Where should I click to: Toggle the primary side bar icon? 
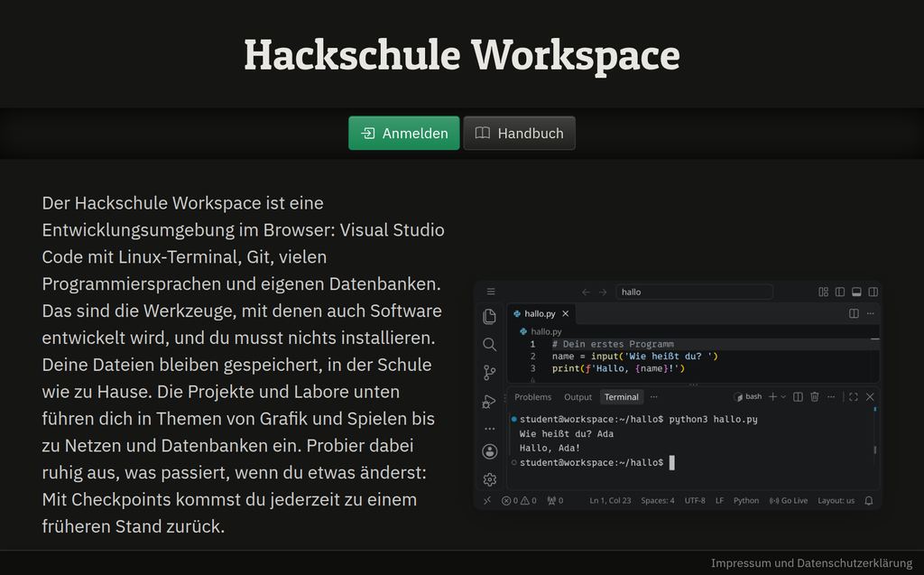(840, 292)
